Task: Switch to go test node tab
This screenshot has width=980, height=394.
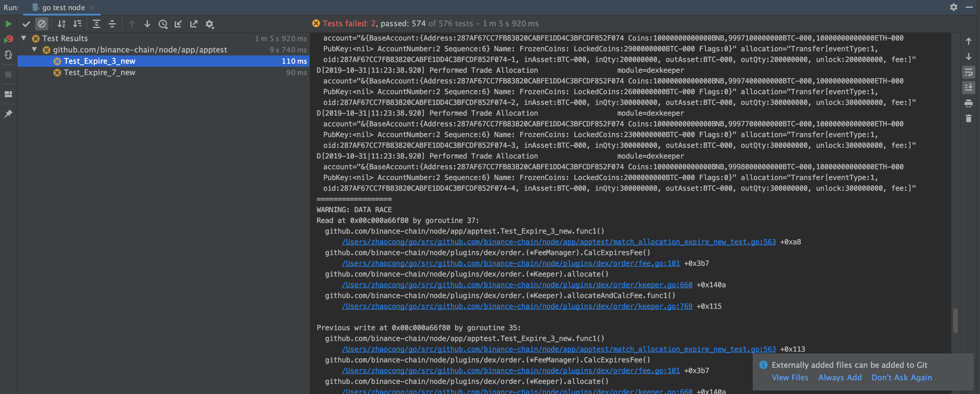Action: pyautogui.click(x=63, y=8)
